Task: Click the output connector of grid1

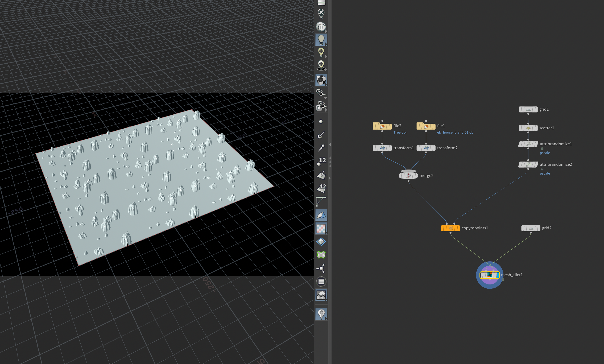Action: (x=528, y=114)
